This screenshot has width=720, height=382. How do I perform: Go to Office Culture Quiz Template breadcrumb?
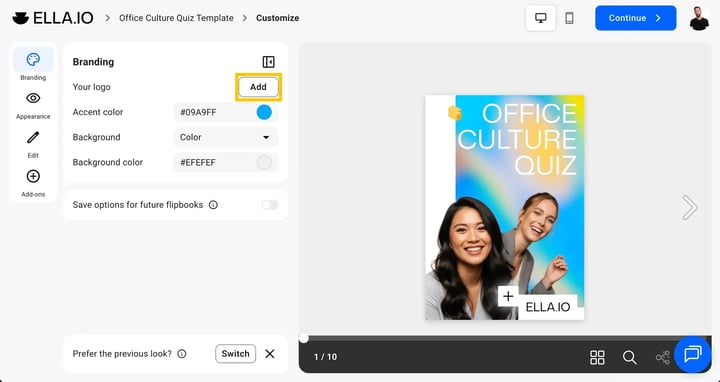[x=176, y=18]
